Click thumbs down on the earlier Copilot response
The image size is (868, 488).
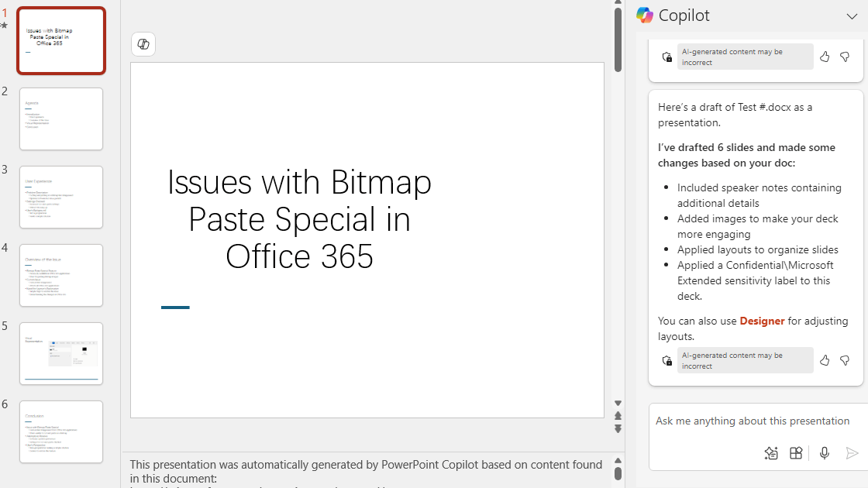[845, 57]
